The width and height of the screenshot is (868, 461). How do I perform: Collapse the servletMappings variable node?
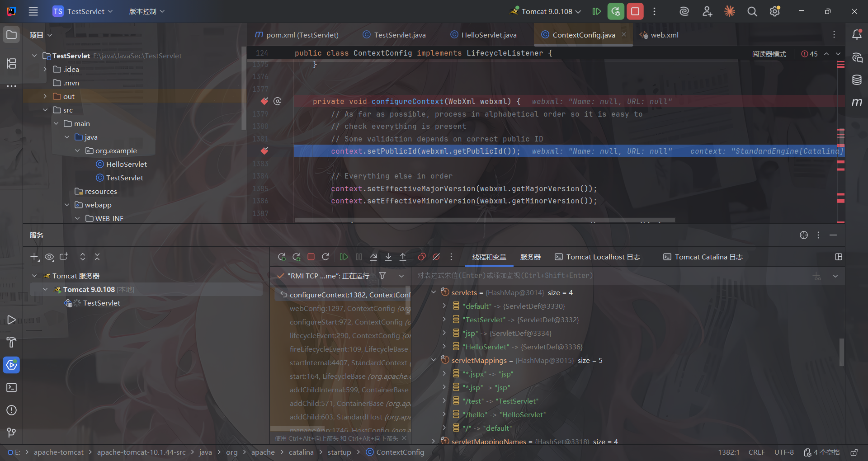tap(434, 360)
